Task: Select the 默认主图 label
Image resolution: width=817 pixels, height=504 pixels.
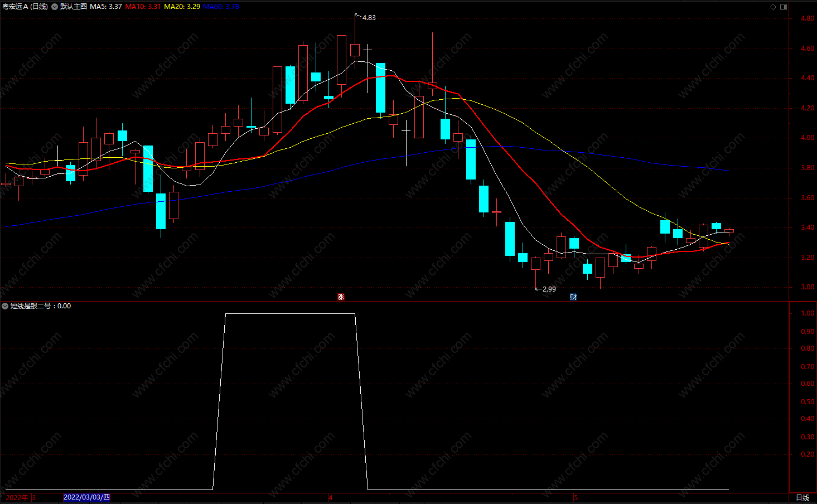Action: point(74,7)
